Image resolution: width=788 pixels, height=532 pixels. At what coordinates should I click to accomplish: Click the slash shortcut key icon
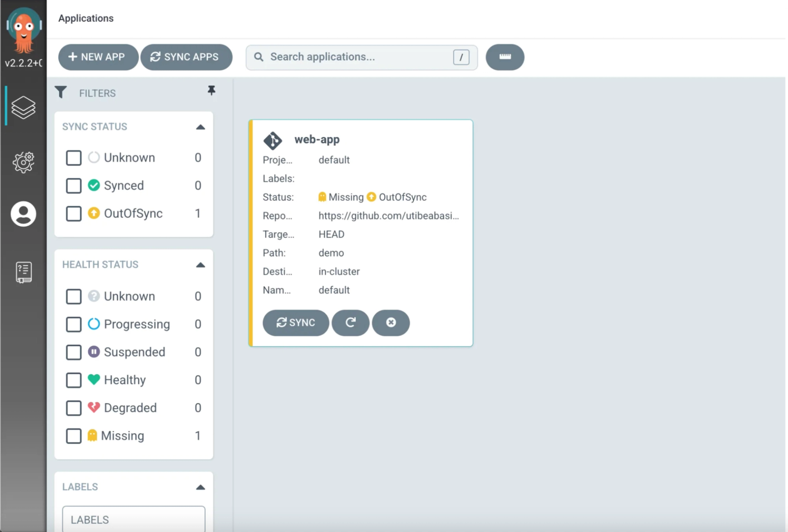pos(461,57)
